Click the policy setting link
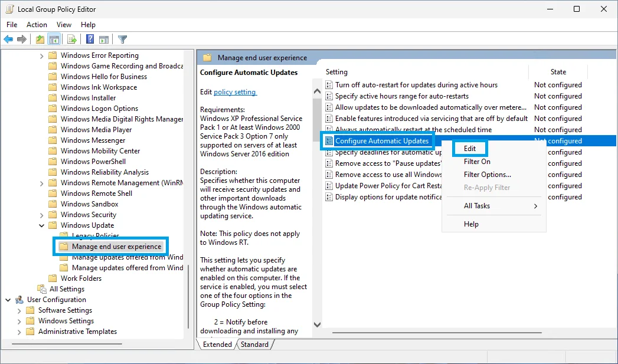Image resolution: width=618 pixels, height=364 pixels. point(234,92)
